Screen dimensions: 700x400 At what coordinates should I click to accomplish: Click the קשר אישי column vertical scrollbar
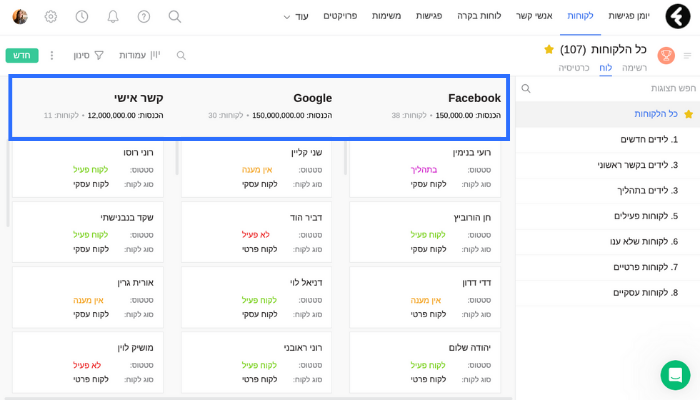[x=8, y=184]
